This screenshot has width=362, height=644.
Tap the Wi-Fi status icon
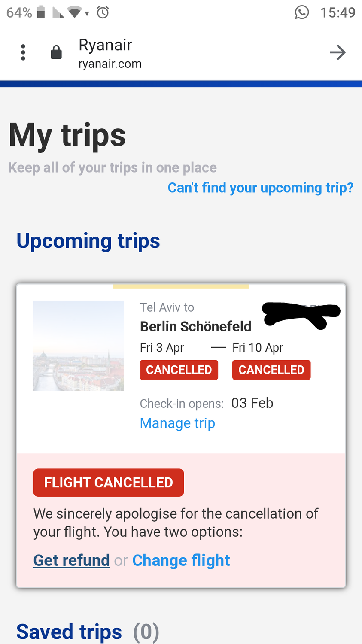76,12
